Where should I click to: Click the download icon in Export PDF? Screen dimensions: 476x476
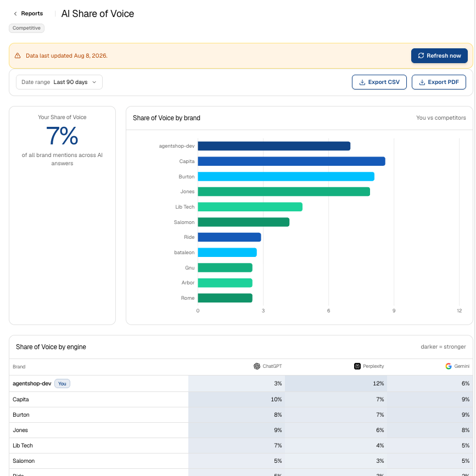[x=422, y=82]
